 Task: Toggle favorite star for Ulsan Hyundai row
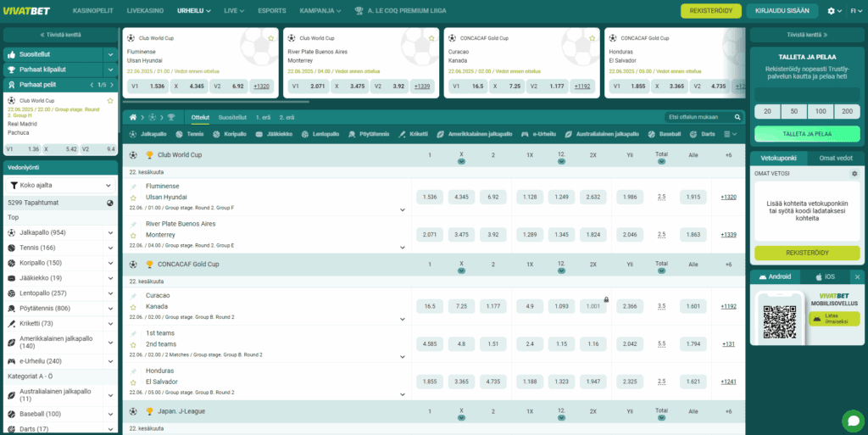[x=133, y=198]
